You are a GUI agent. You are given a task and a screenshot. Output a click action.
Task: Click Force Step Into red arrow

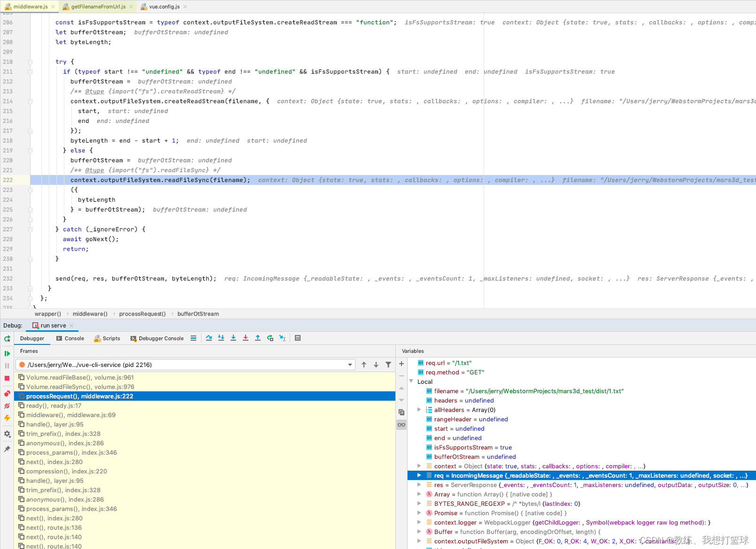click(x=246, y=338)
